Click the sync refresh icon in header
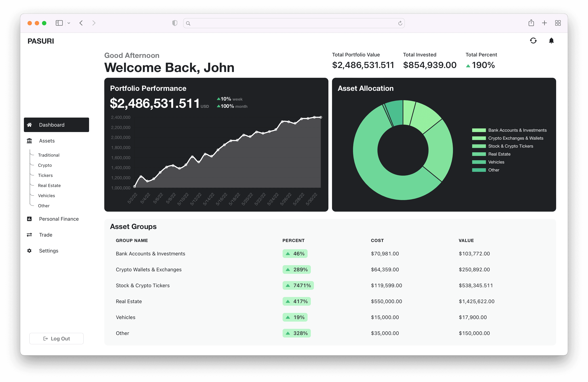The image size is (588, 382). pos(533,41)
